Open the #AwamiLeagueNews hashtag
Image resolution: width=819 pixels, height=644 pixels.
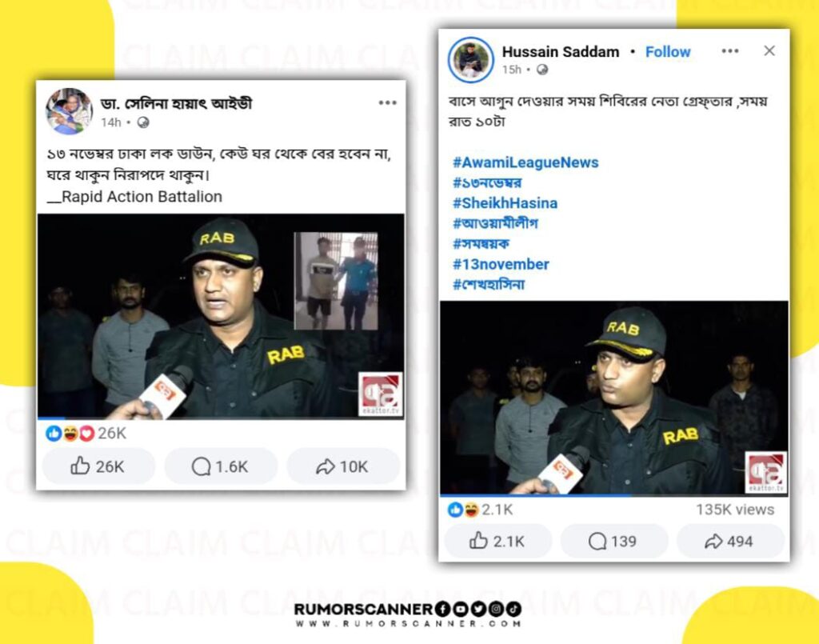click(x=525, y=162)
